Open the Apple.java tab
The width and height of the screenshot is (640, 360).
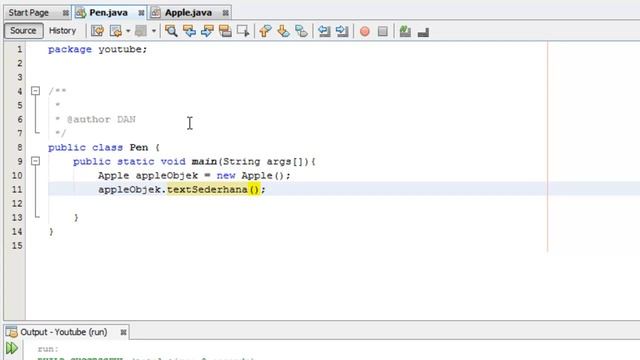point(188,13)
